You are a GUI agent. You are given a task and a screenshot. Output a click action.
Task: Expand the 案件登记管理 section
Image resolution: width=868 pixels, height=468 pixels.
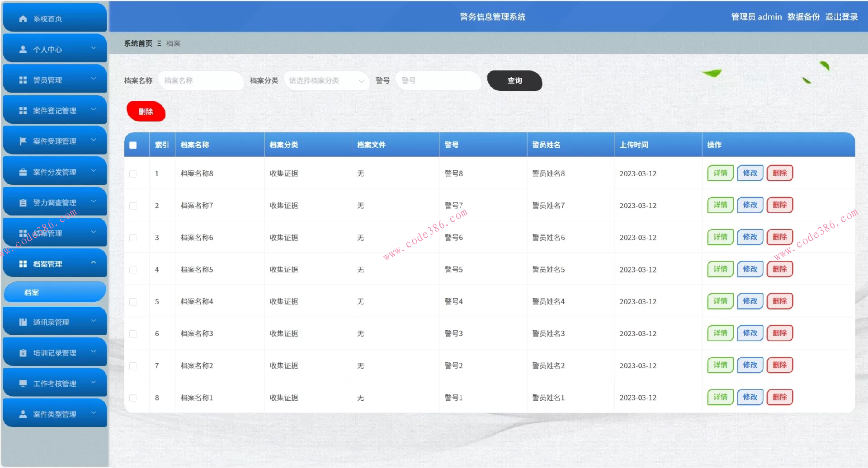55,110
